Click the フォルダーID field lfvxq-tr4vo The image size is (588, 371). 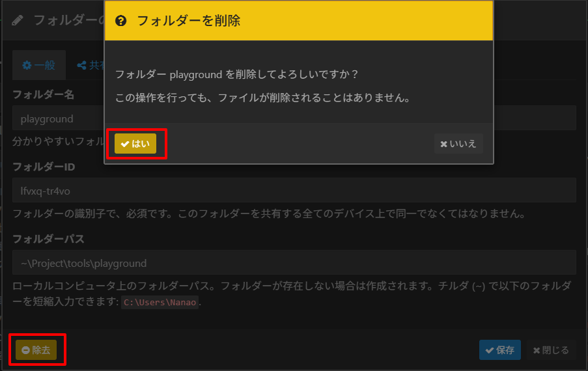coord(293,191)
